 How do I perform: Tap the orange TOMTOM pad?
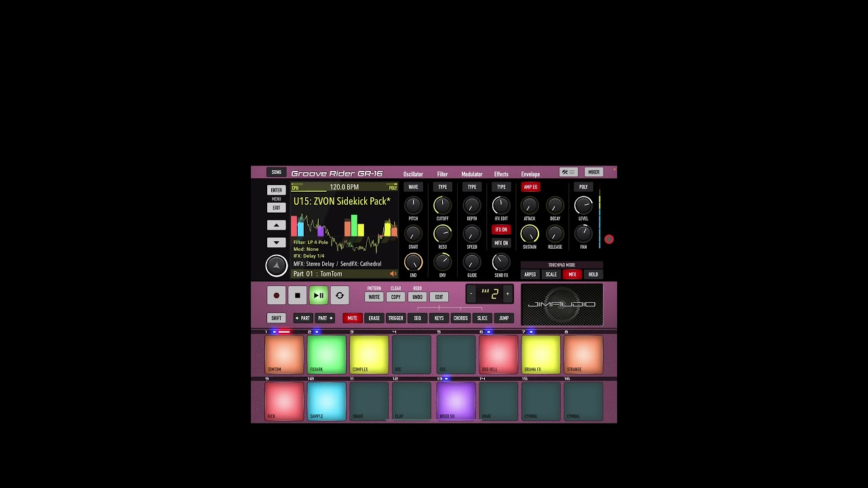pos(284,354)
